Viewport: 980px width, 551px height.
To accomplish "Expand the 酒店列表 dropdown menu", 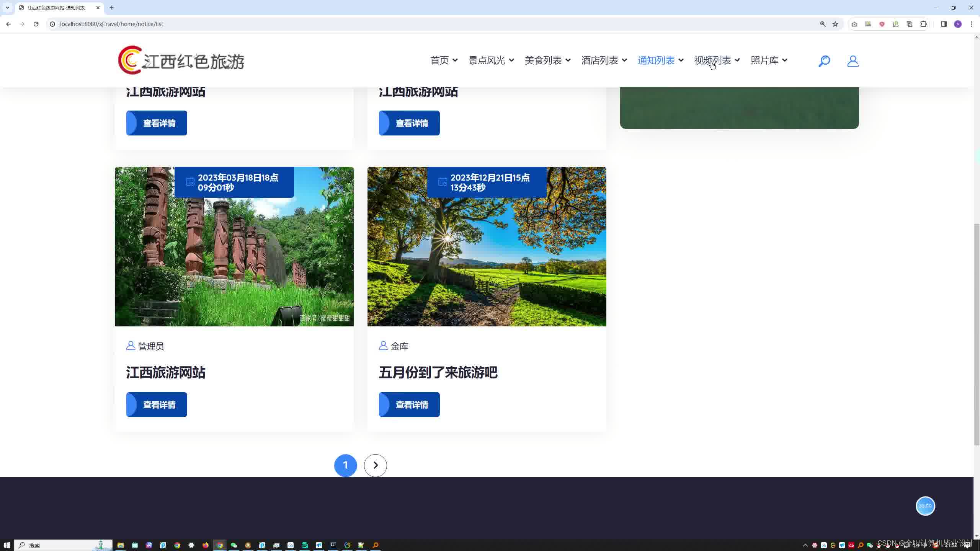I will (x=604, y=60).
